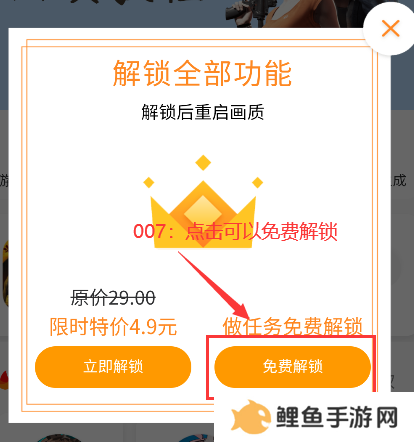Viewport: 414px width, 442px height.
Task: Click the 解锁全部功能 title
Action: tap(202, 73)
